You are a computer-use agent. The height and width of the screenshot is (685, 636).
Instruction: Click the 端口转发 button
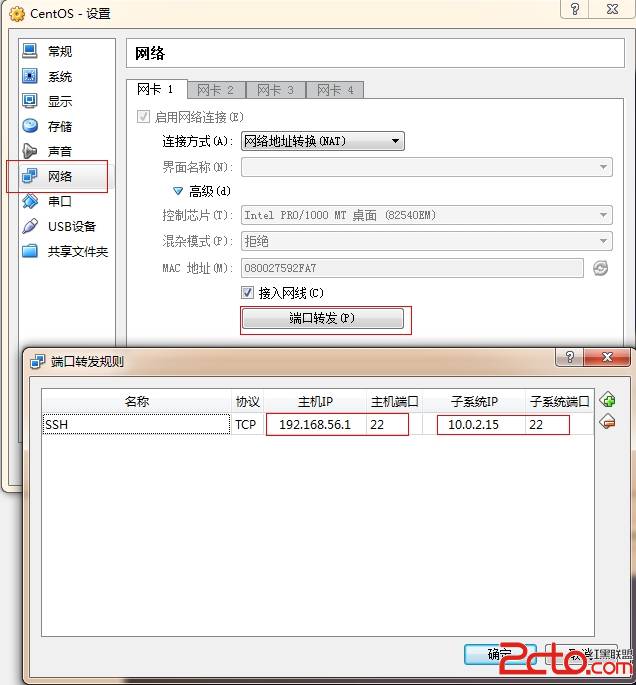pos(323,318)
